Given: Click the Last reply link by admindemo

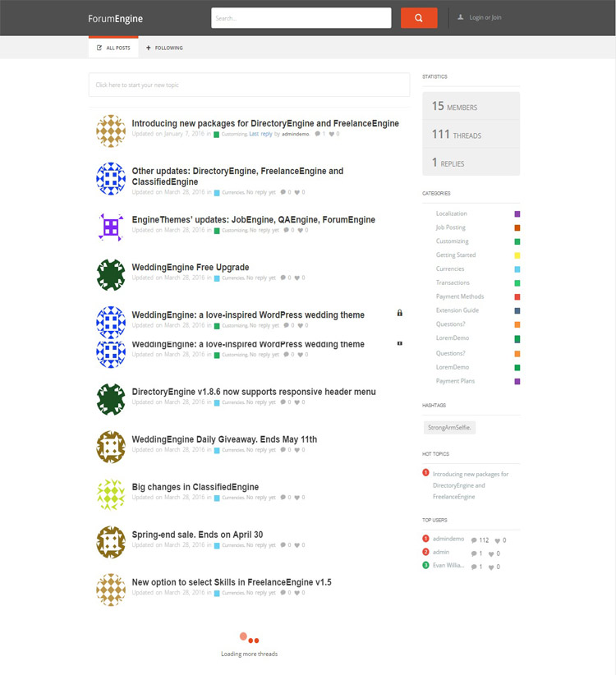Looking at the screenshot, I should (x=260, y=134).
